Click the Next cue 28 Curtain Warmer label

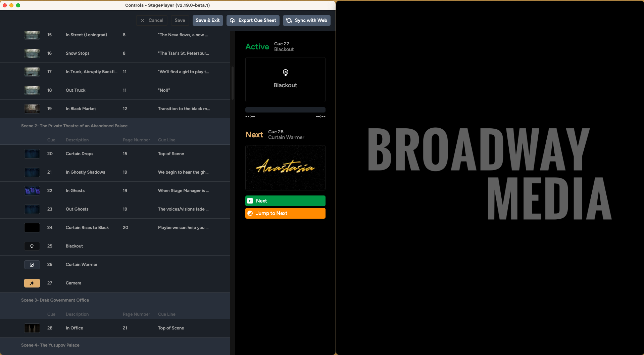click(286, 135)
